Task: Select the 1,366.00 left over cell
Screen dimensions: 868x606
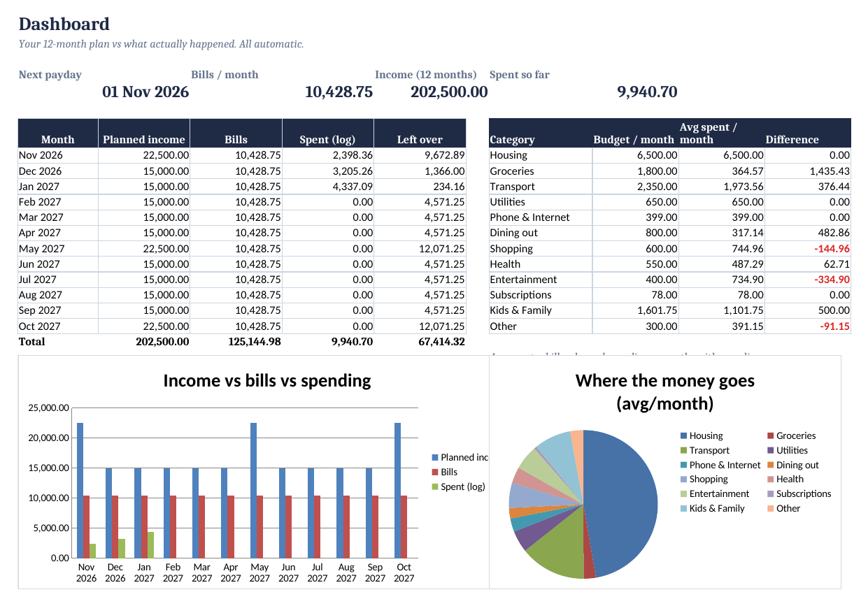Action: pos(420,171)
